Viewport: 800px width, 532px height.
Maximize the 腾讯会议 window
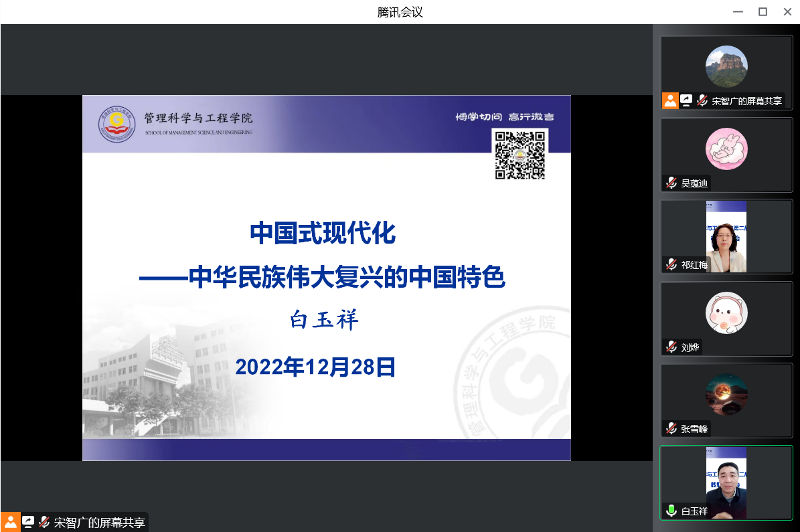point(763,11)
